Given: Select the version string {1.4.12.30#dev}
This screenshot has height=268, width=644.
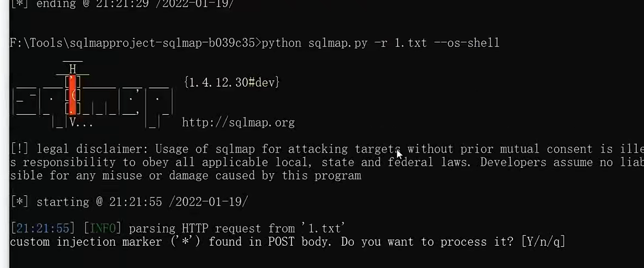Looking at the screenshot, I should pyautogui.click(x=232, y=82).
